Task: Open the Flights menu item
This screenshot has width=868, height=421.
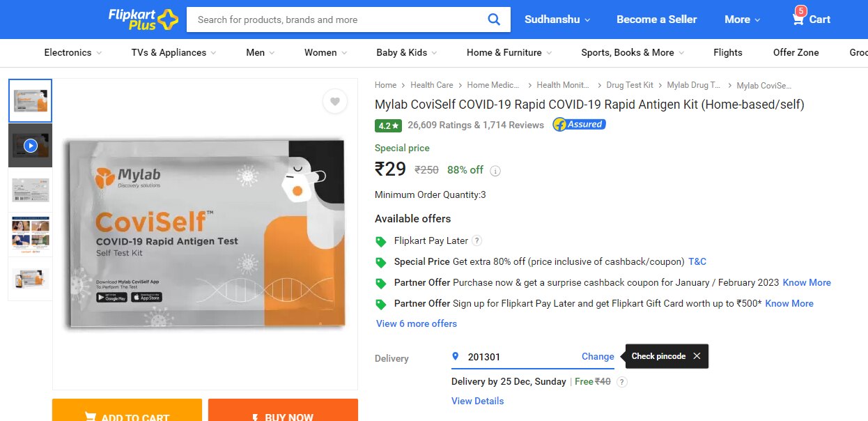Action: (x=728, y=52)
